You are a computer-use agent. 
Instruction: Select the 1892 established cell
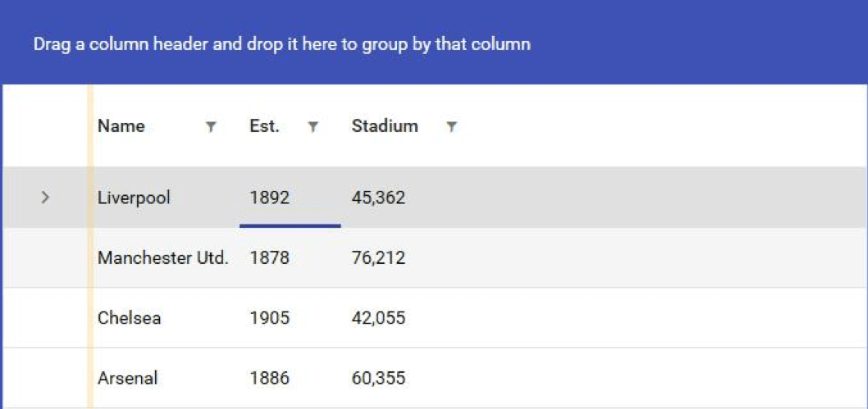290,198
